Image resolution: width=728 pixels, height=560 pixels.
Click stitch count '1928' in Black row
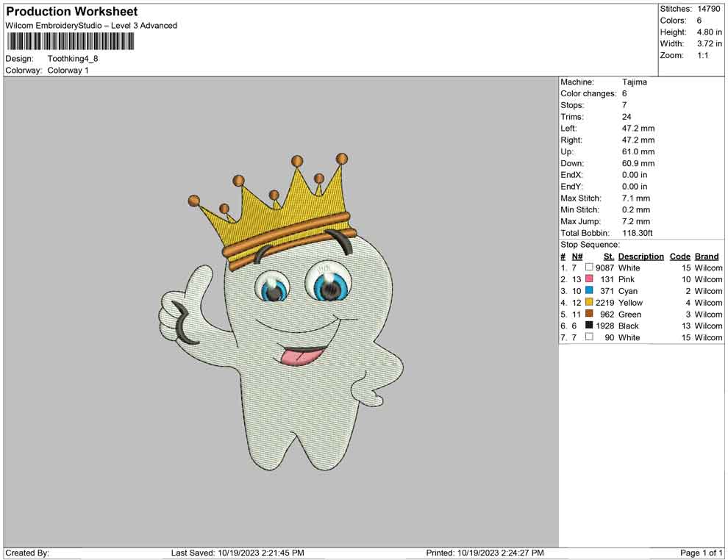point(604,326)
